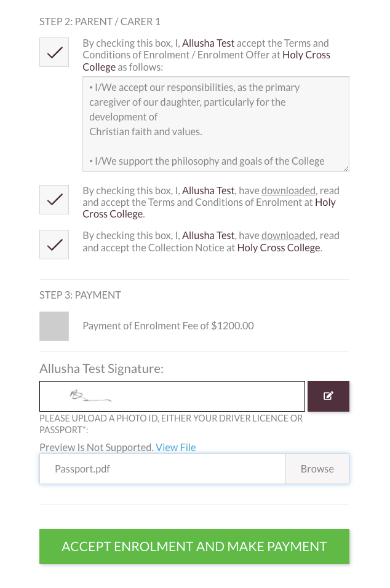
Task: Click the "Allusha Test Signature:" label
Action: (x=101, y=369)
